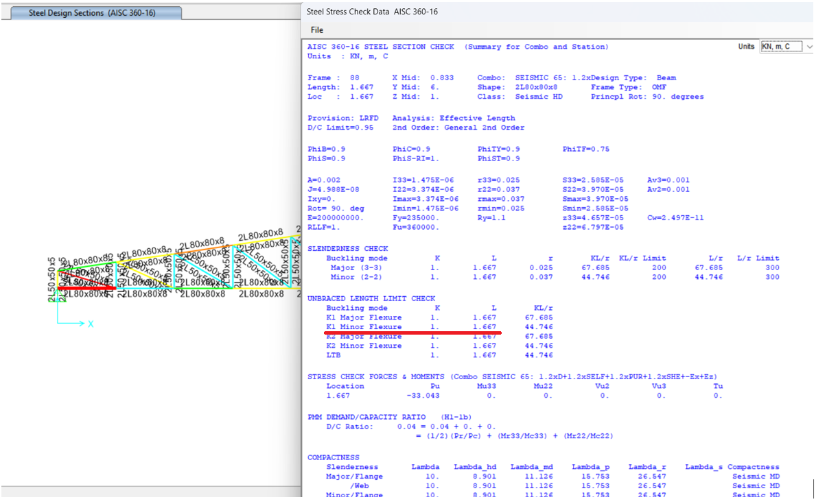
Task: Click the 'Units : KN, m, C' line
Action: click(348, 56)
